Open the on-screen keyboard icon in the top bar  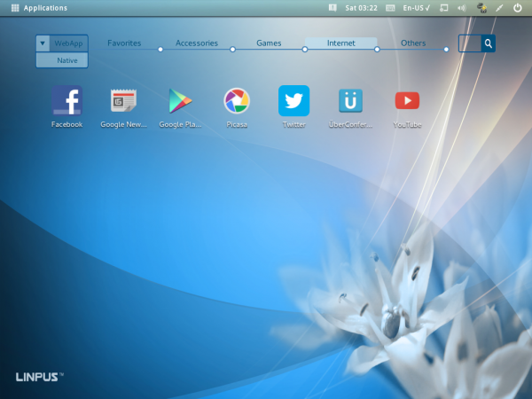pos(390,8)
